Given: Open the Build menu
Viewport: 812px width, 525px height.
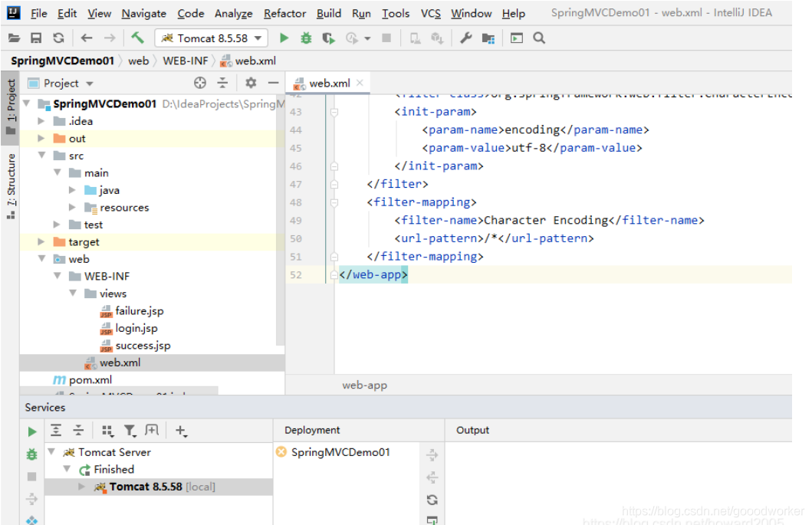Looking at the screenshot, I should pyautogui.click(x=329, y=13).
